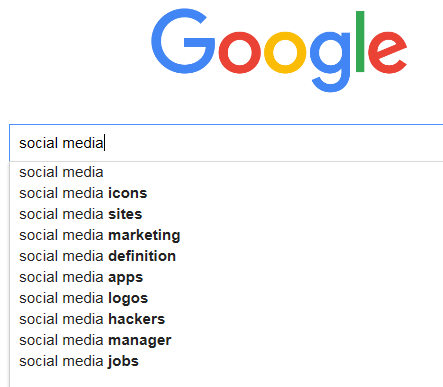Click blank dropdown area below the jobs suggestion
This screenshot has width=443, height=387.
point(226,380)
